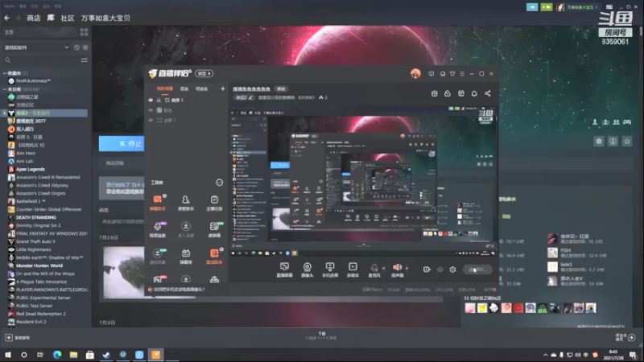Toggle visibility of the third scene source
The width and height of the screenshot is (644, 362).
coord(151,120)
